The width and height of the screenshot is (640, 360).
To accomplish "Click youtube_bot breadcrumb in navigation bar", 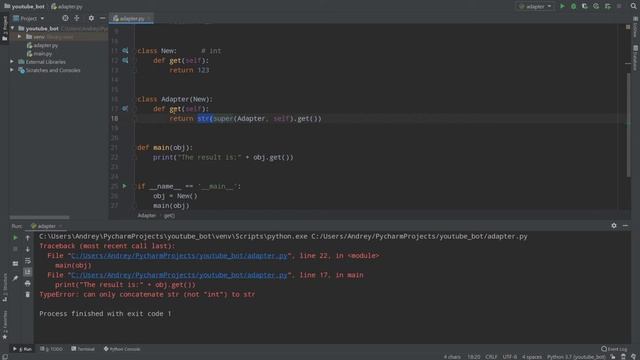I will pos(24,7).
